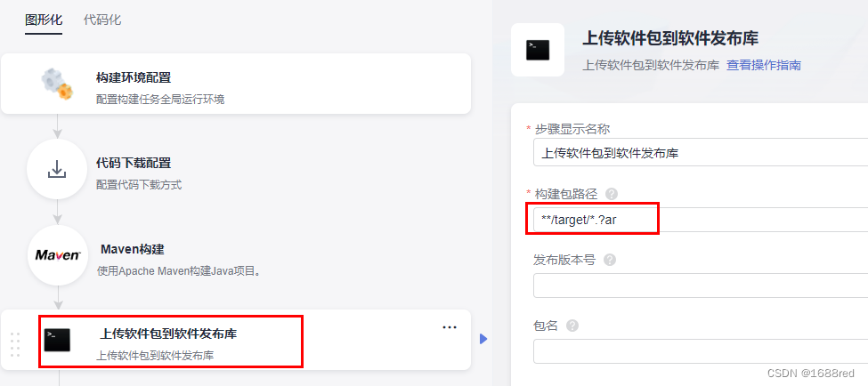Click the build environment gears icon
The width and height of the screenshot is (868, 386).
click(x=57, y=84)
